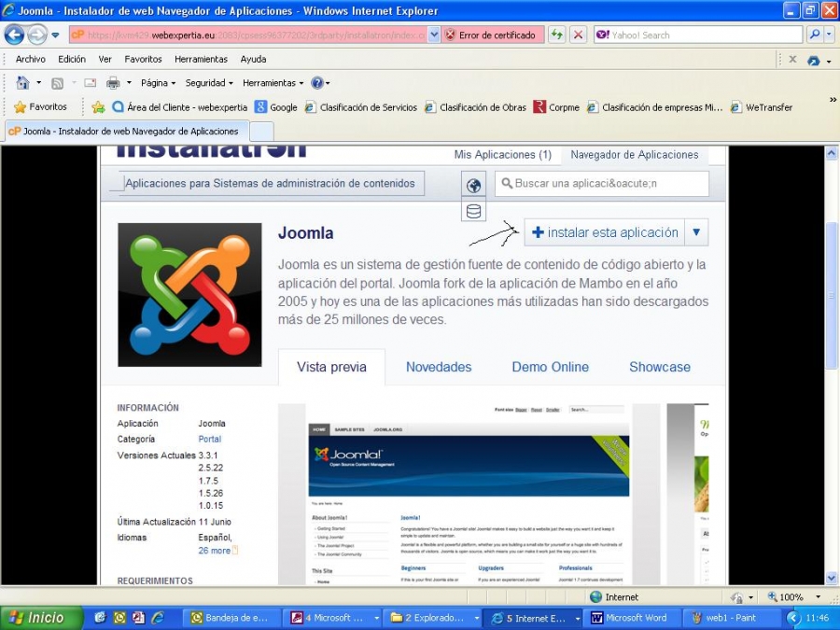Select the Vista previa tab
Image resolution: width=840 pixels, height=630 pixels.
(331, 367)
